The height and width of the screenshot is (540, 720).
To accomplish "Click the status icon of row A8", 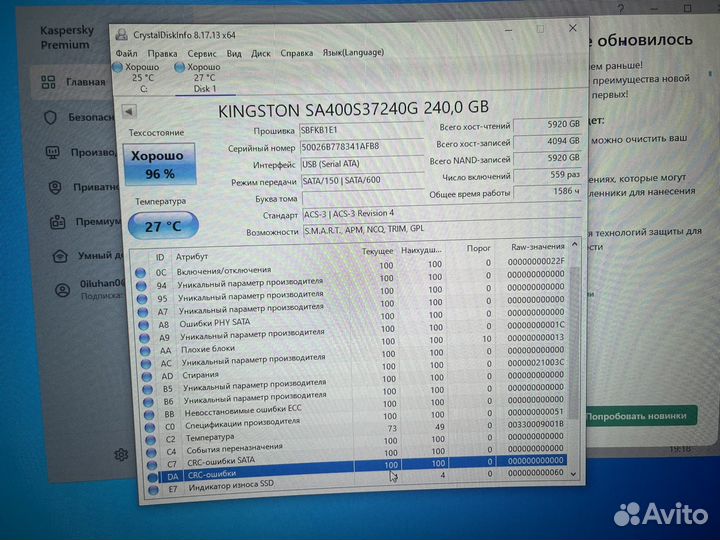I will [x=143, y=325].
